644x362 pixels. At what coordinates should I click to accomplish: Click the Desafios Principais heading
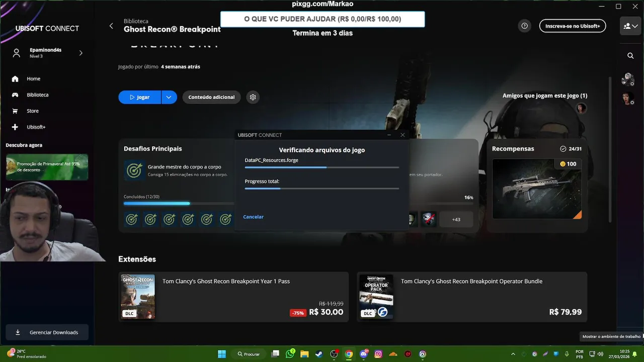[x=153, y=149]
